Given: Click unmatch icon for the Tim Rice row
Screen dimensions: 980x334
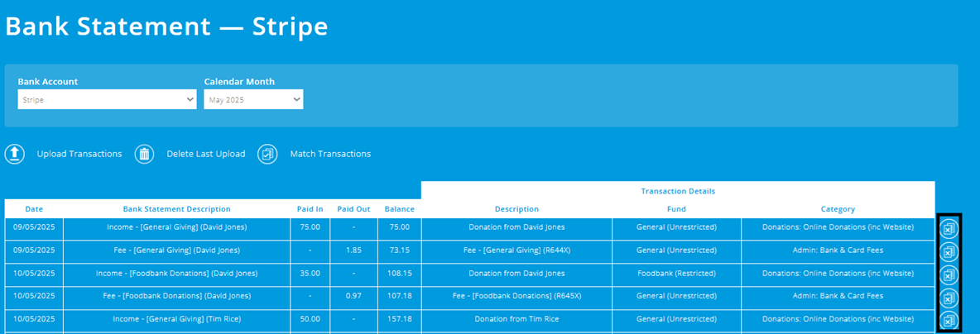Looking at the screenshot, I should 949,320.
